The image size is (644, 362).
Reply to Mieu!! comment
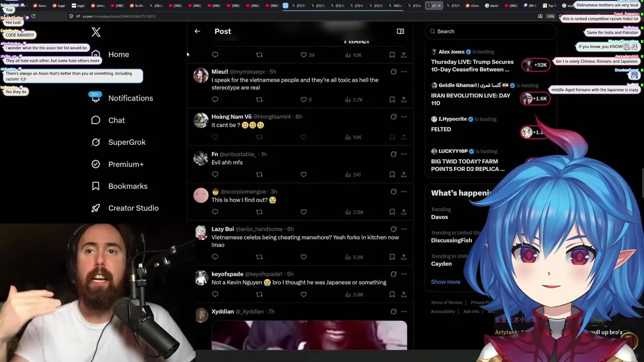tap(215, 100)
